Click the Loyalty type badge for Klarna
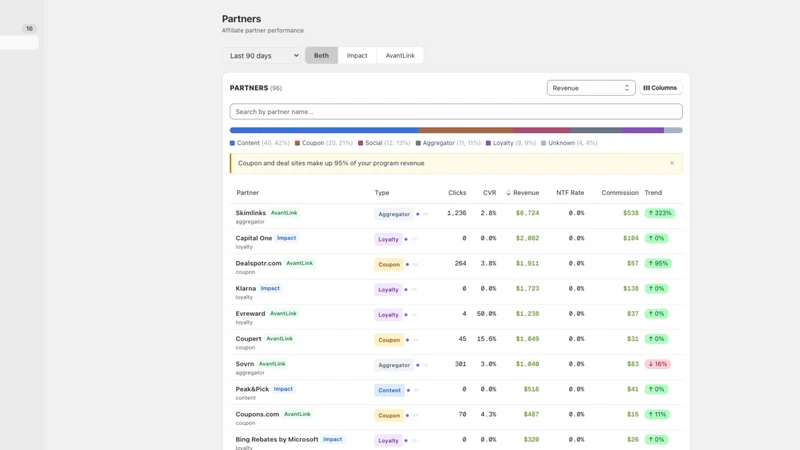Screen dimensions: 800x450 [388, 290]
